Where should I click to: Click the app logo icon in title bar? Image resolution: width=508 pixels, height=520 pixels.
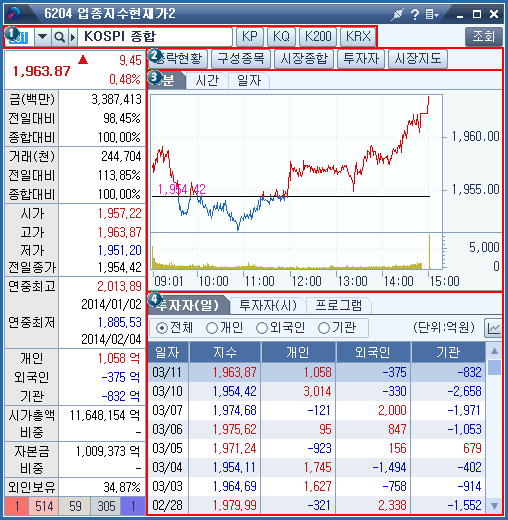coord(14,13)
